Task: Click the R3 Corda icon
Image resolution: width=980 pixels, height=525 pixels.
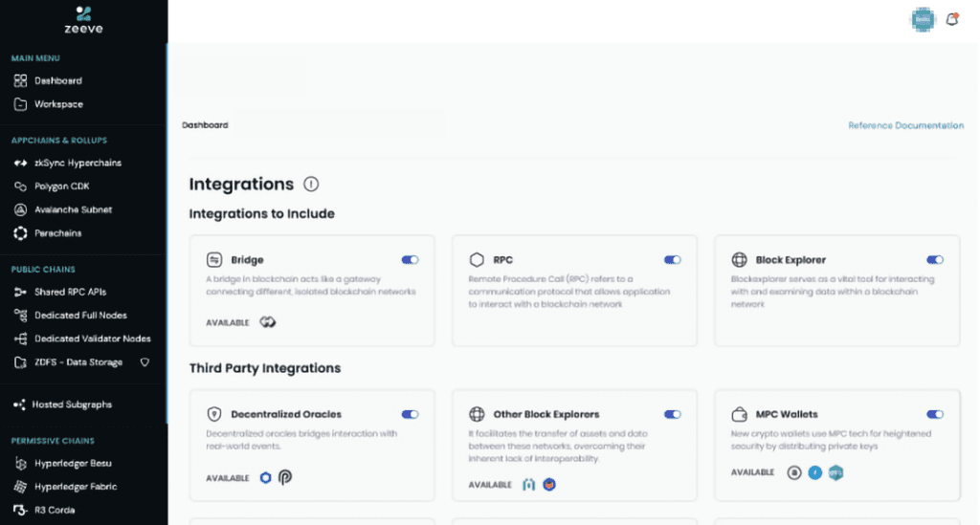Action: (x=21, y=510)
